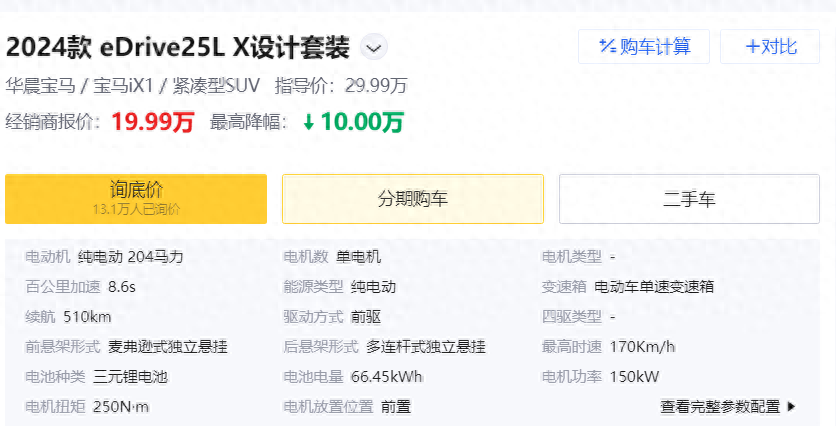This screenshot has width=836, height=441.
Task: Open the 分期购车 option
Action: click(x=412, y=199)
